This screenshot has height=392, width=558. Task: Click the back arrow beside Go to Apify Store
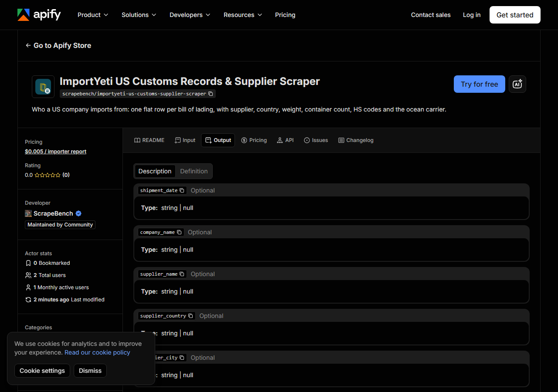tap(28, 45)
